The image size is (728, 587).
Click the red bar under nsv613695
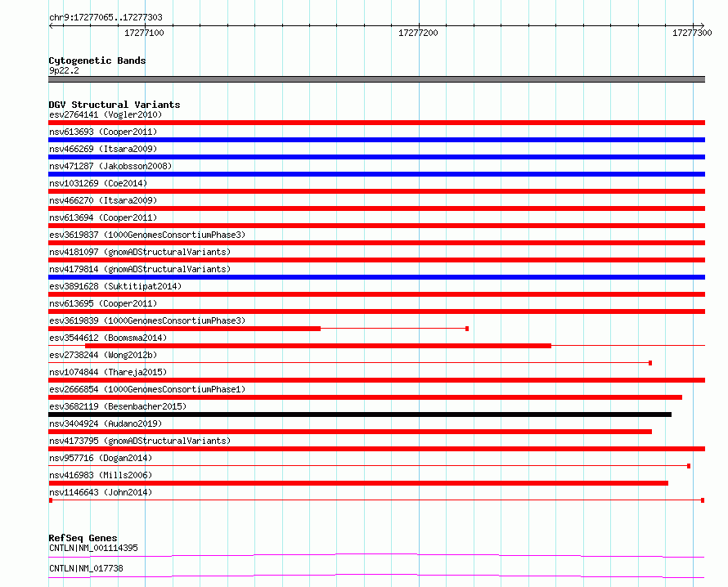coord(376,311)
